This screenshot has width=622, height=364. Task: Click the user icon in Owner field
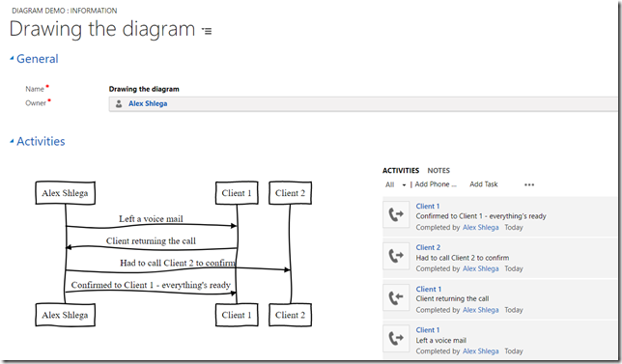click(x=118, y=104)
